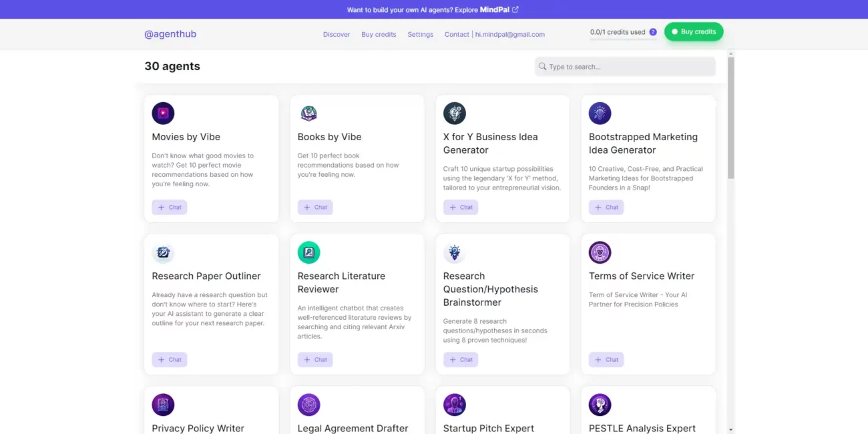Viewport: 868px width, 434px height.
Task: Start chat with Research Paper Outliner
Action: click(x=170, y=359)
